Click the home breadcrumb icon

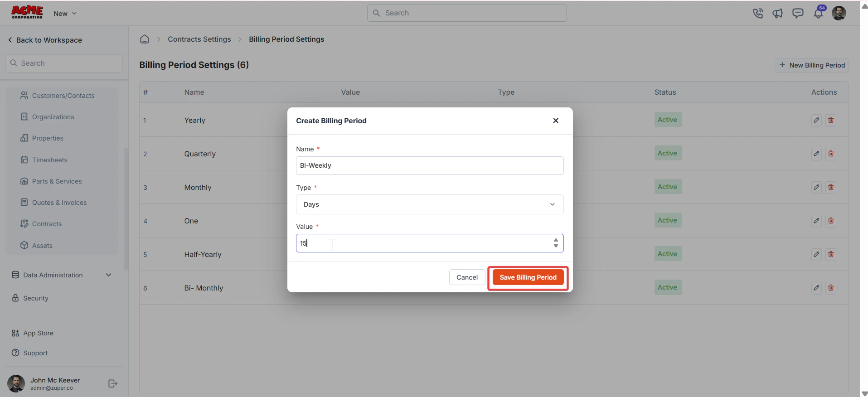click(x=145, y=39)
